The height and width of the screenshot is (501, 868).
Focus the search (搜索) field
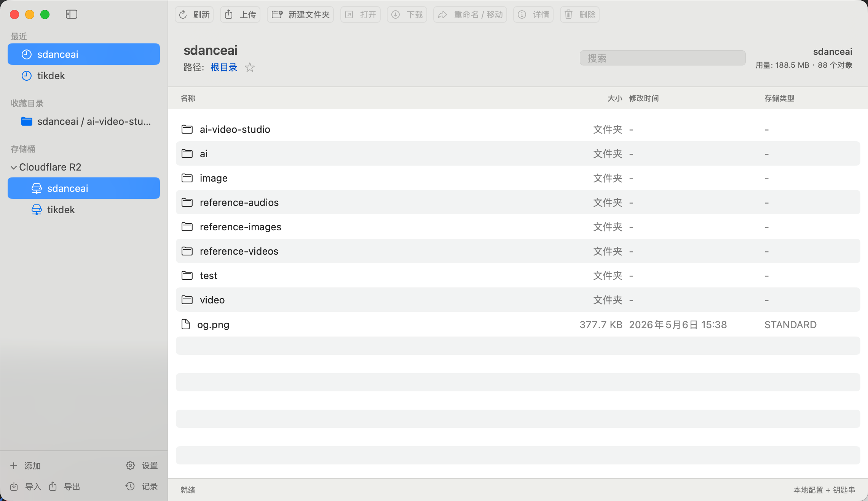(662, 58)
